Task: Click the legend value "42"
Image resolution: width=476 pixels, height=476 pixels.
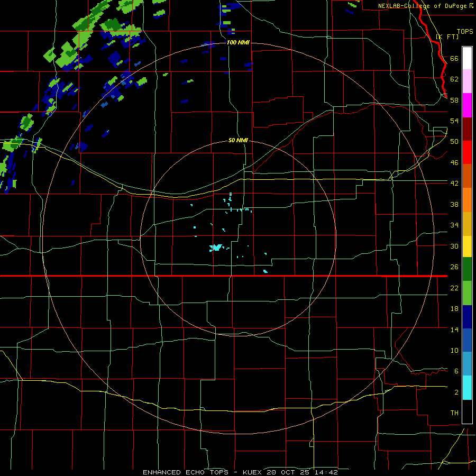Action: (x=454, y=184)
